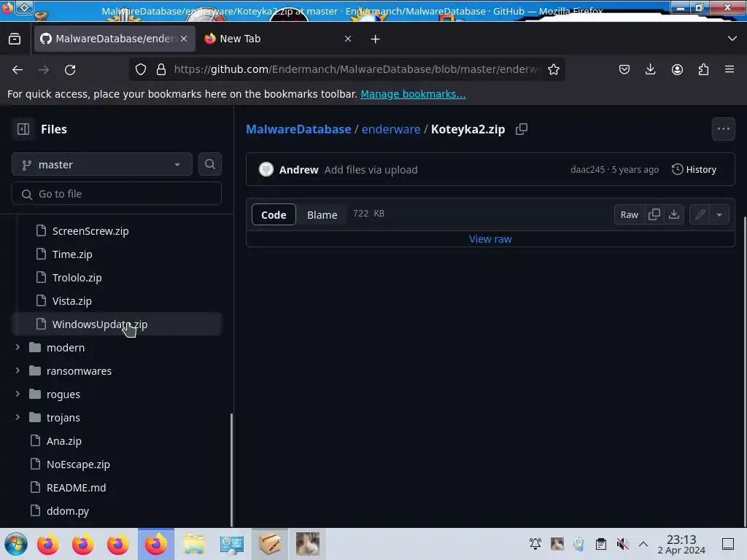Open the Save to Pocket icon
747x560 pixels.
click(x=624, y=69)
